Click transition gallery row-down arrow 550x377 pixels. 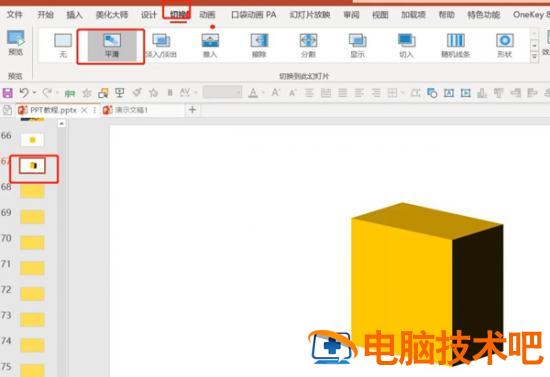(x=535, y=46)
